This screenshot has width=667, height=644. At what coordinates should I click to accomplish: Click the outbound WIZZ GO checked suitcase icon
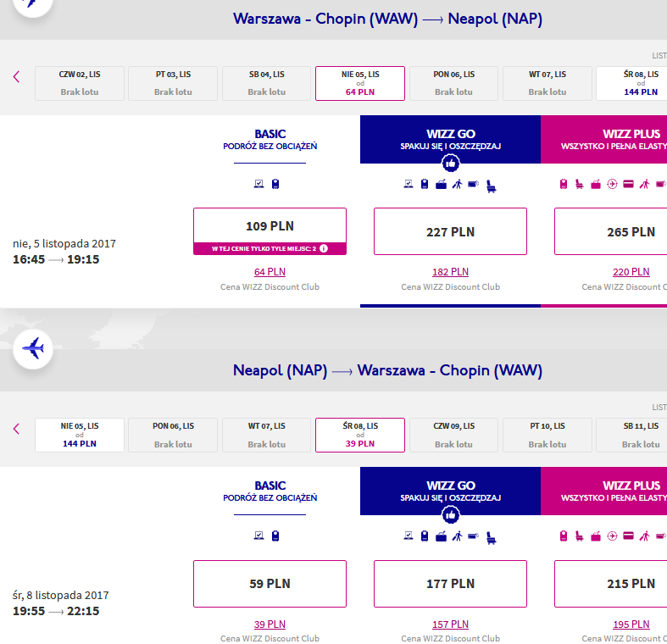click(441, 184)
